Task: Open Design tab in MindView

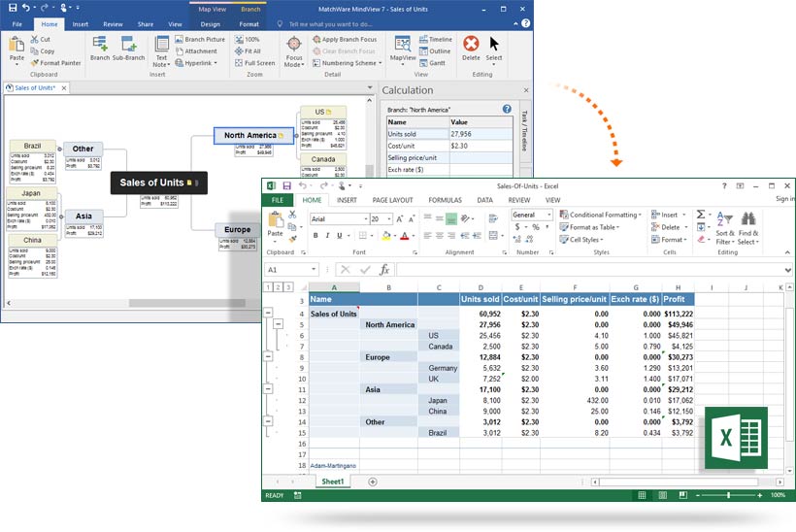Action: [211, 24]
